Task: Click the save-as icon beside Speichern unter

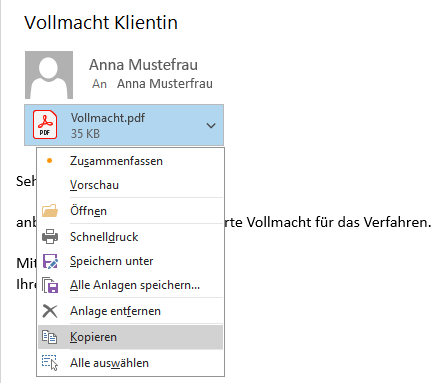Action: 50,261
